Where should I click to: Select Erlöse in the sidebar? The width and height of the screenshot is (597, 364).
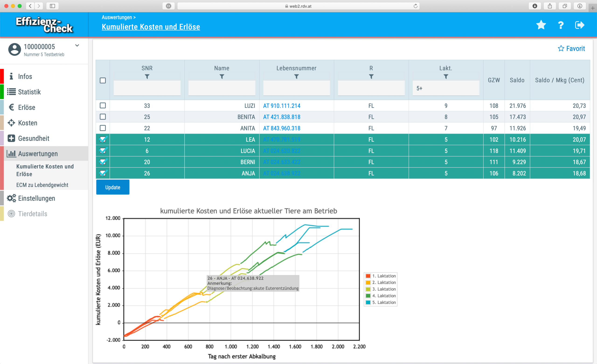26,107
